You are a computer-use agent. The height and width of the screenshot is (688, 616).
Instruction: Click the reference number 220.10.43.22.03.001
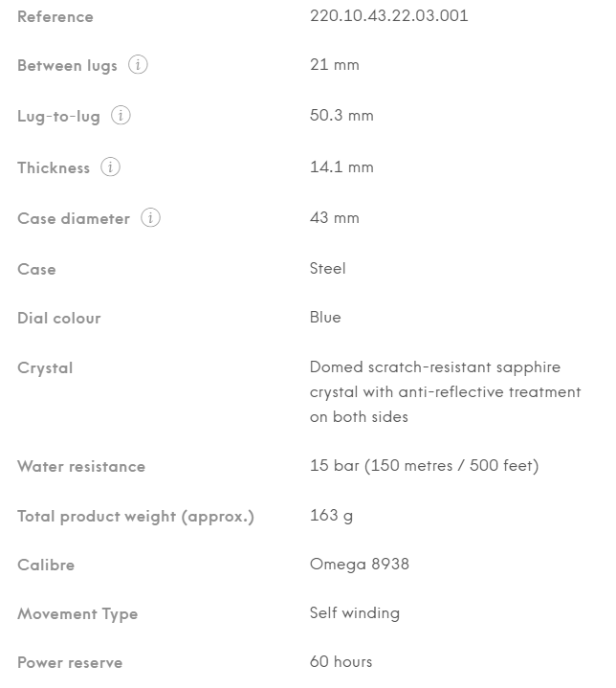pyautogui.click(x=389, y=16)
